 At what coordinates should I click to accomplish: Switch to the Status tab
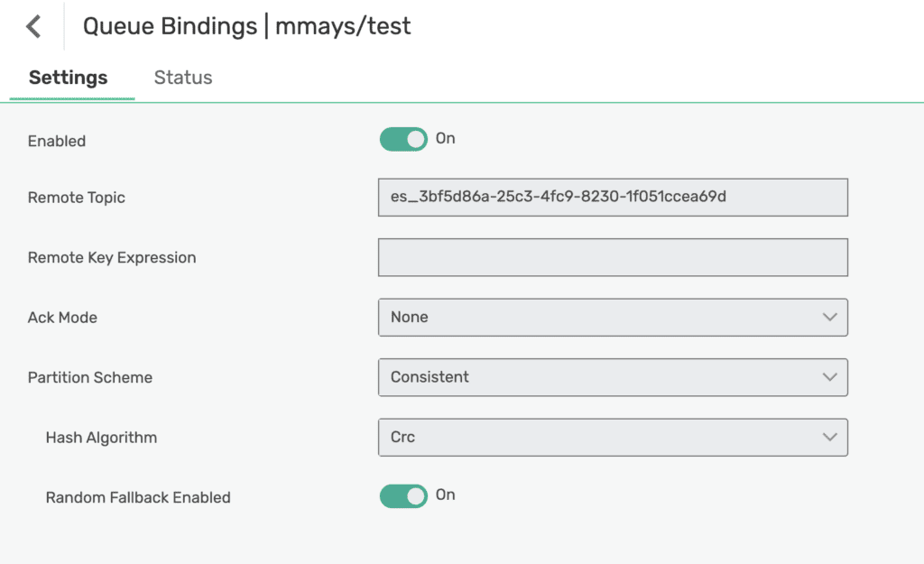click(182, 78)
